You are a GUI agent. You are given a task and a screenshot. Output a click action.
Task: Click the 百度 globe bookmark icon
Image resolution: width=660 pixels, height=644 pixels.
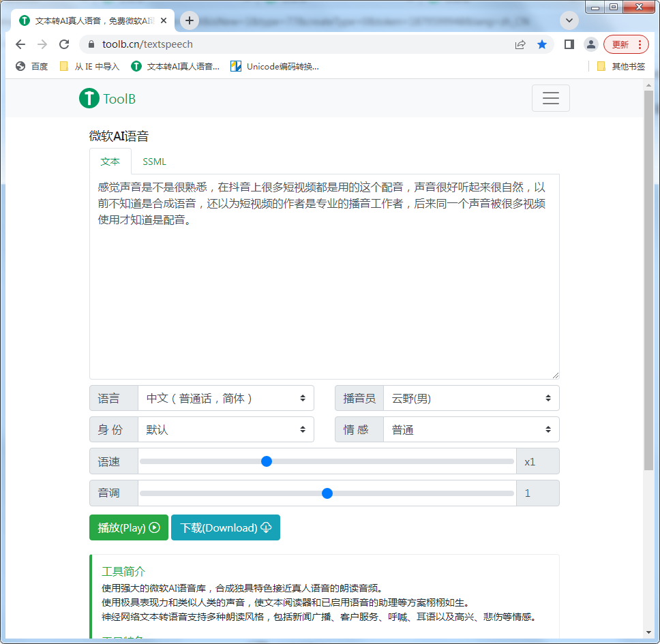[20, 66]
